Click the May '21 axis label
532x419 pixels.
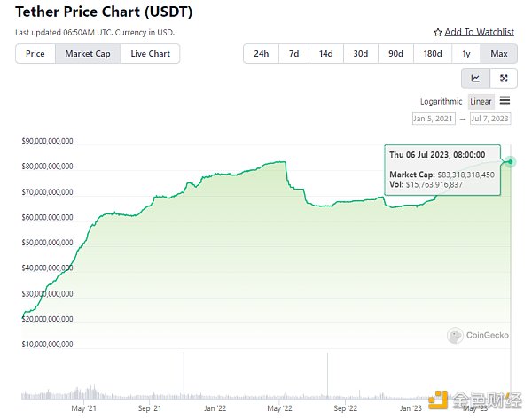[84, 408]
